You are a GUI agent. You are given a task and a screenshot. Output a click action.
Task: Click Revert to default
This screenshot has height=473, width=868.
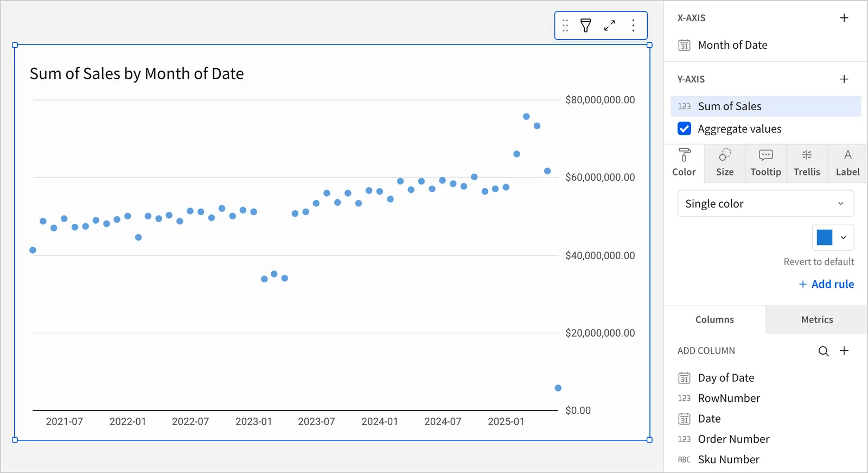(x=819, y=262)
